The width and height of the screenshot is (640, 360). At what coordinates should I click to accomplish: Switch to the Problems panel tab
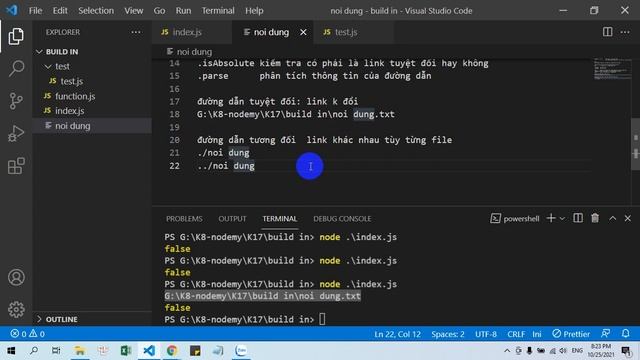(184, 219)
